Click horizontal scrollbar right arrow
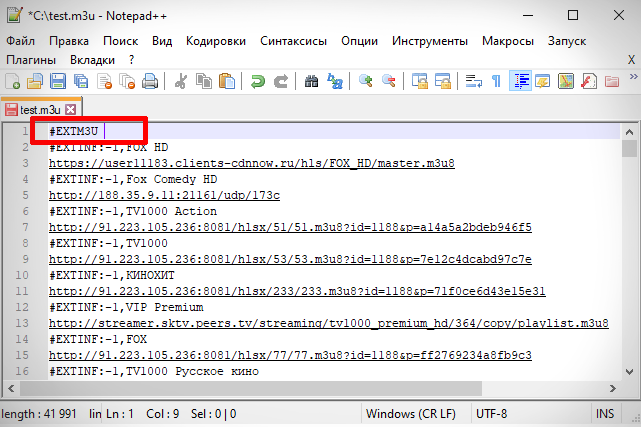 click(612, 388)
